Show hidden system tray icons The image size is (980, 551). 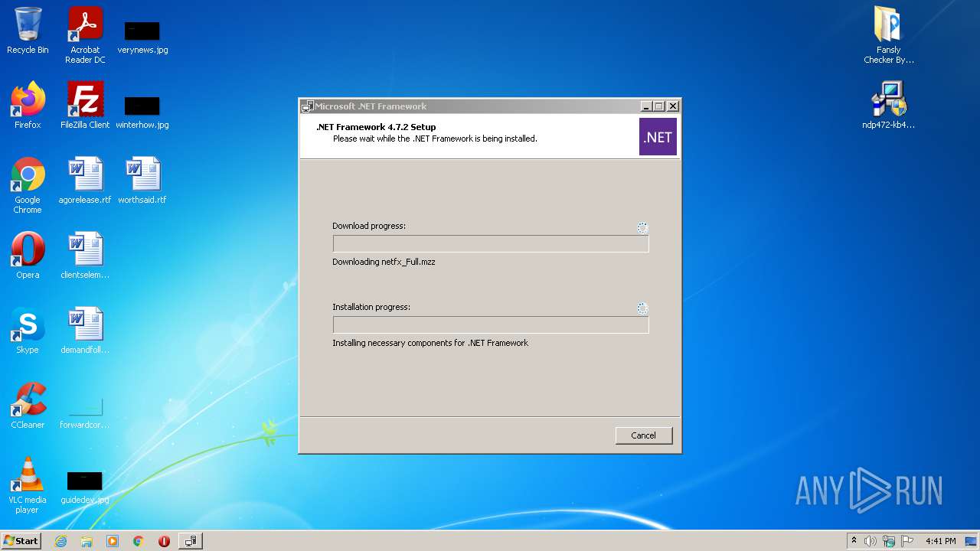(x=854, y=541)
